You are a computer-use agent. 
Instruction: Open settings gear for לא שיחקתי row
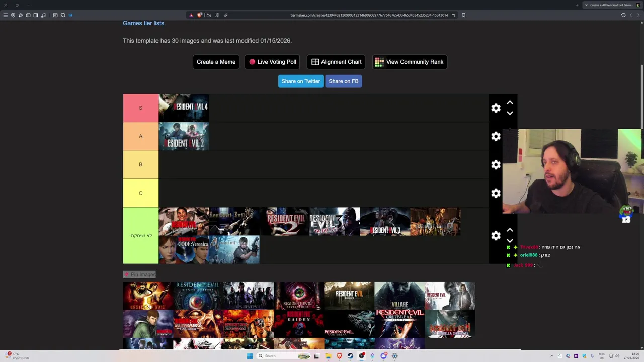496,236
